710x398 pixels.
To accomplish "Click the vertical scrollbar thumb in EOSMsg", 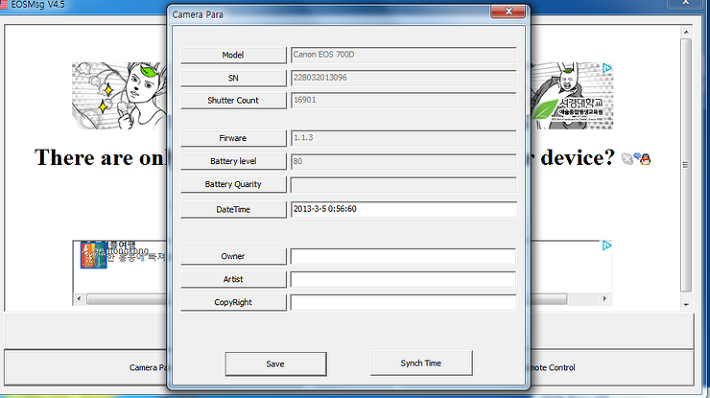I will point(686,165).
